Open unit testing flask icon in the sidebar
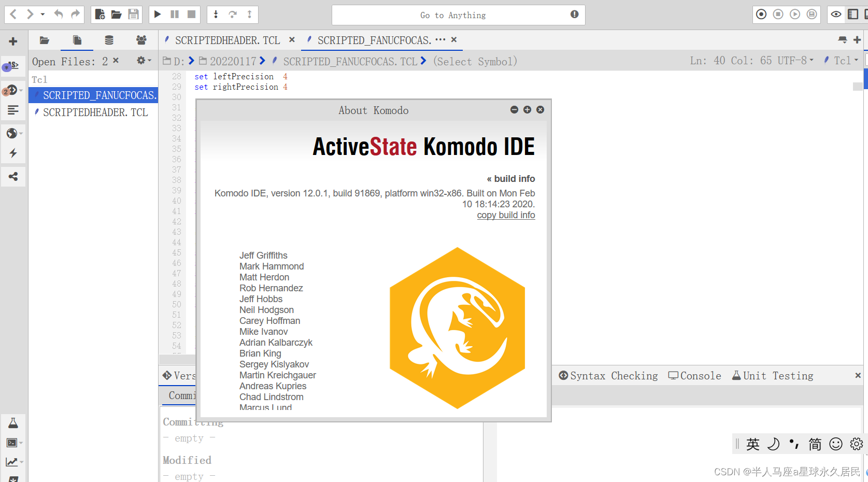This screenshot has height=482, width=868. (13, 423)
